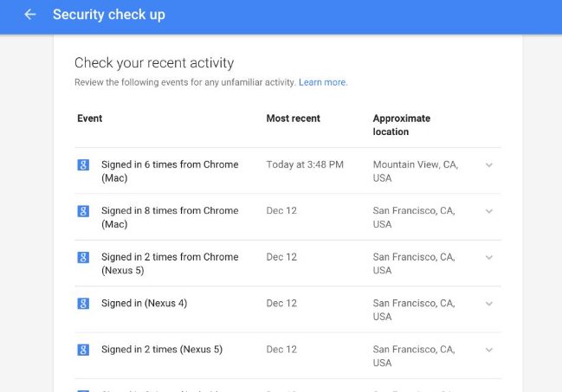Click Google icon for 8 times Chrome sign-in
The width and height of the screenshot is (562, 392).
coord(83,211)
